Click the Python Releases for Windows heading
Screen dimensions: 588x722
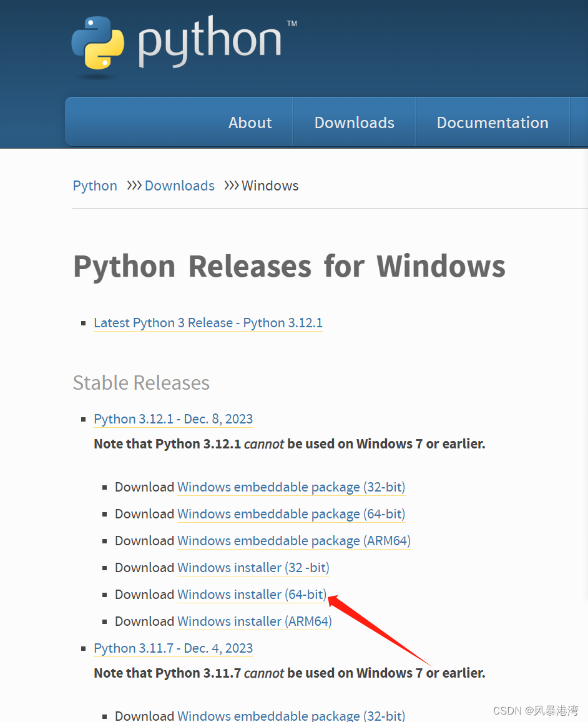[290, 267]
